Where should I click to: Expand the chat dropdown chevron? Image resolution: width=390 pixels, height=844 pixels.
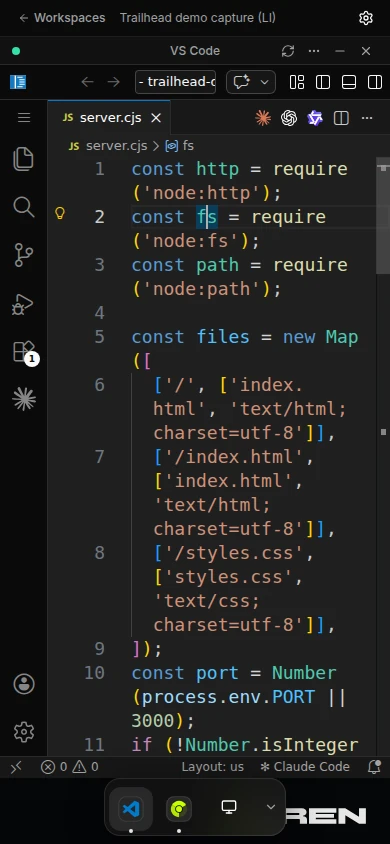(265, 82)
